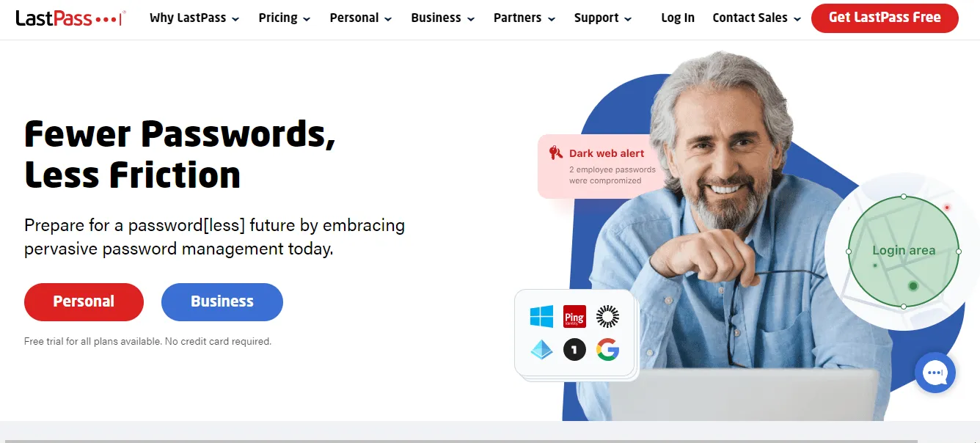
Task: Expand the Why LastPass dropdown
Action: pos(194,18)
